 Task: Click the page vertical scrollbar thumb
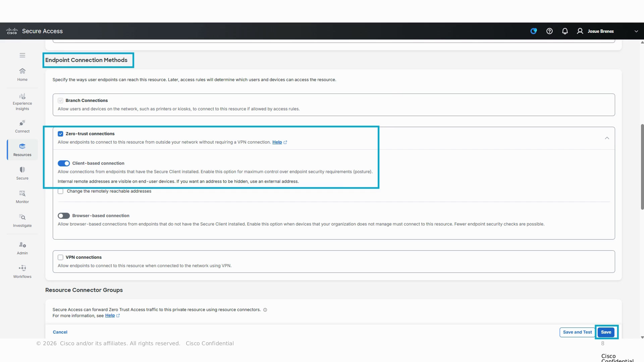point(642,167)
